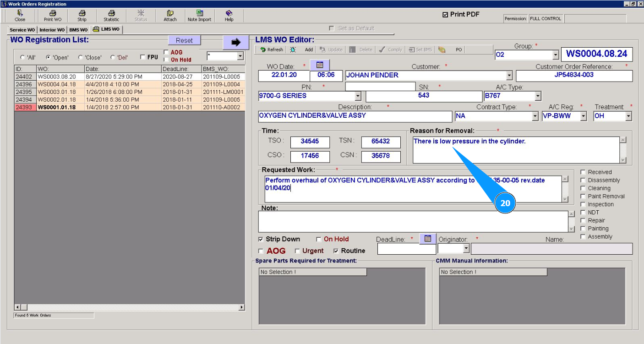This screenshot has height=344, width=644.
Task: Refresh the LMS WO Editor
Action: point(272,49)
